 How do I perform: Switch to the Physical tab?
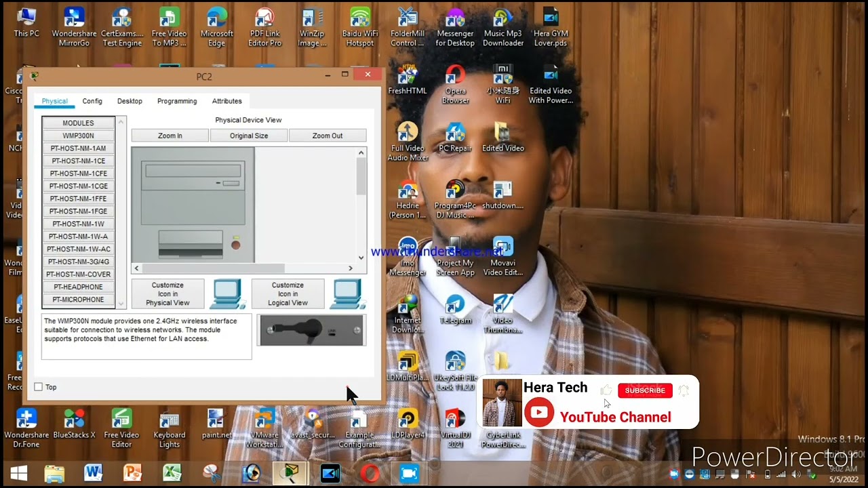pyautogui.click(x=54, y=101)
